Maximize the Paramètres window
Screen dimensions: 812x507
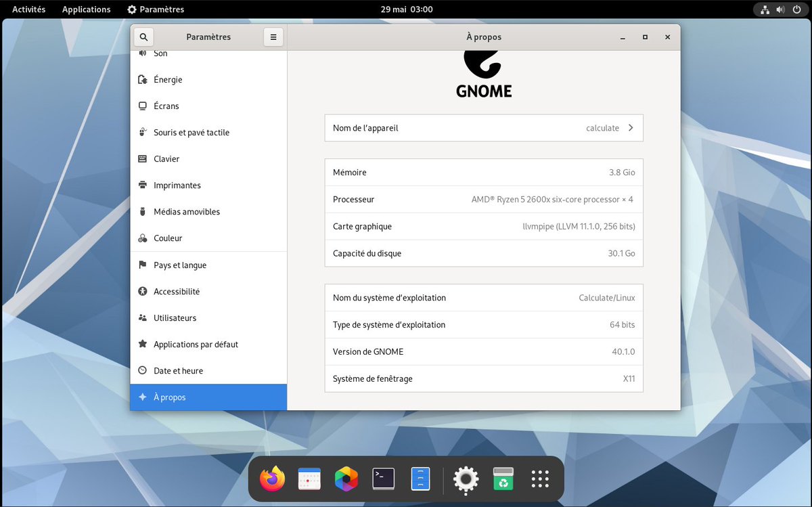(645, 37)
